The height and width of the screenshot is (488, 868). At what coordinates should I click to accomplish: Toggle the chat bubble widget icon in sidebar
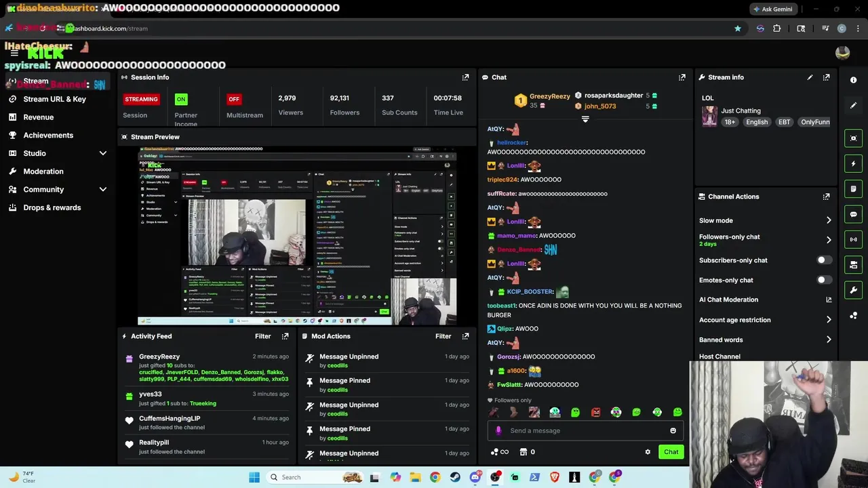pos(853,214)
